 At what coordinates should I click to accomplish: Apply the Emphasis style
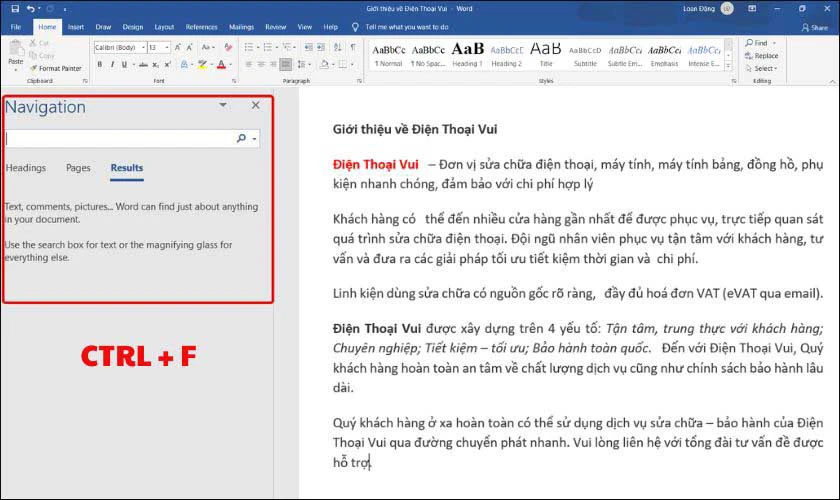point(664,55)
